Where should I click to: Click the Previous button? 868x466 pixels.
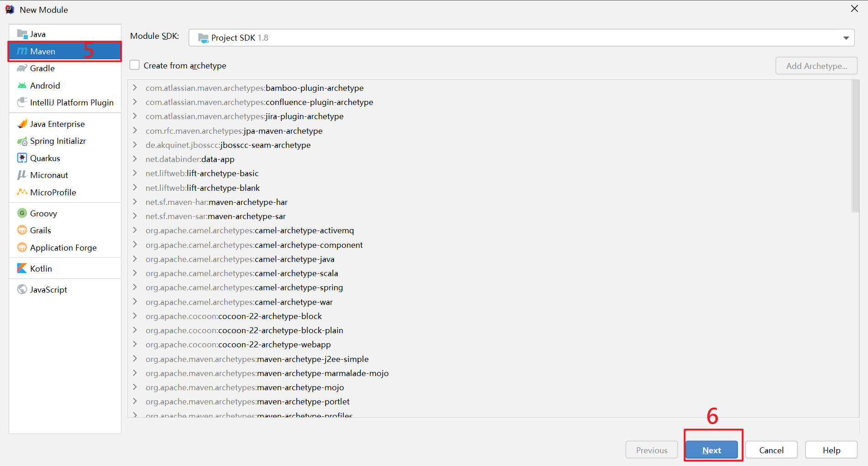point(652,450)
